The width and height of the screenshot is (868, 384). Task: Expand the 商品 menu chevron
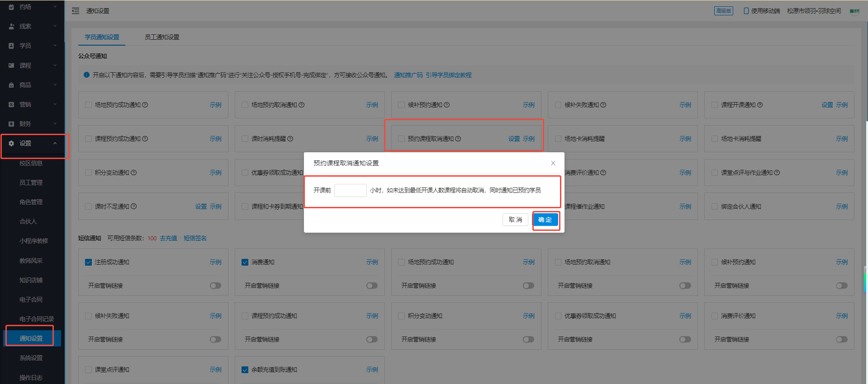(55, 85)
